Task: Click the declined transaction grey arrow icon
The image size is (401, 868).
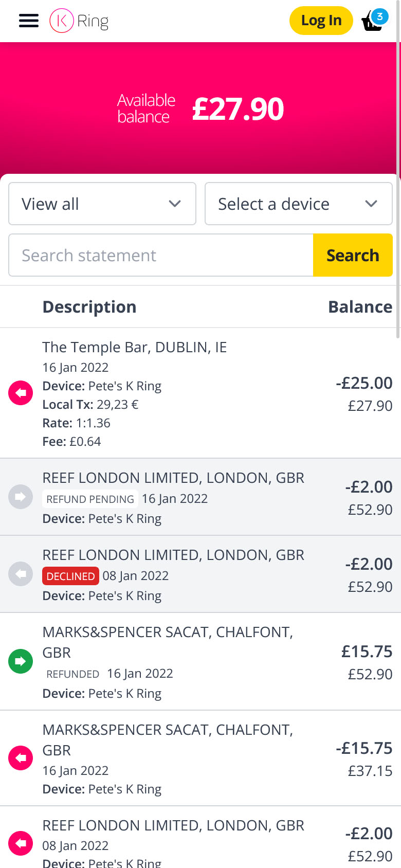Action: 21,574
